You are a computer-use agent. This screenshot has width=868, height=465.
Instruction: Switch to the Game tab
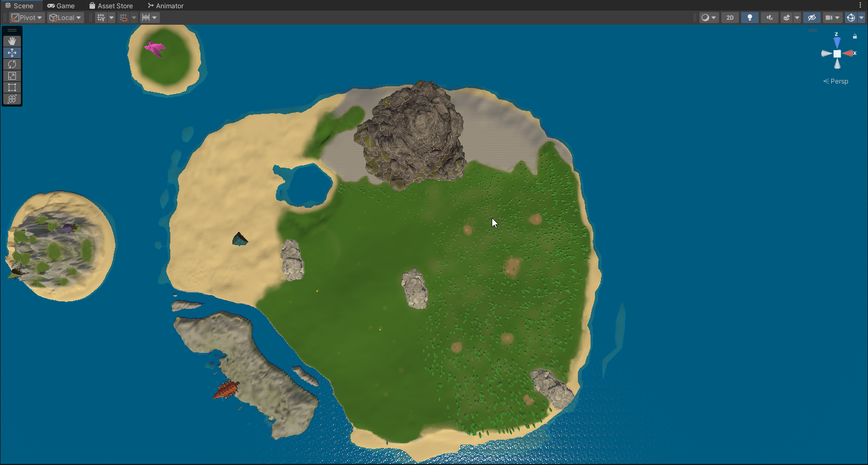pos(61,5)
